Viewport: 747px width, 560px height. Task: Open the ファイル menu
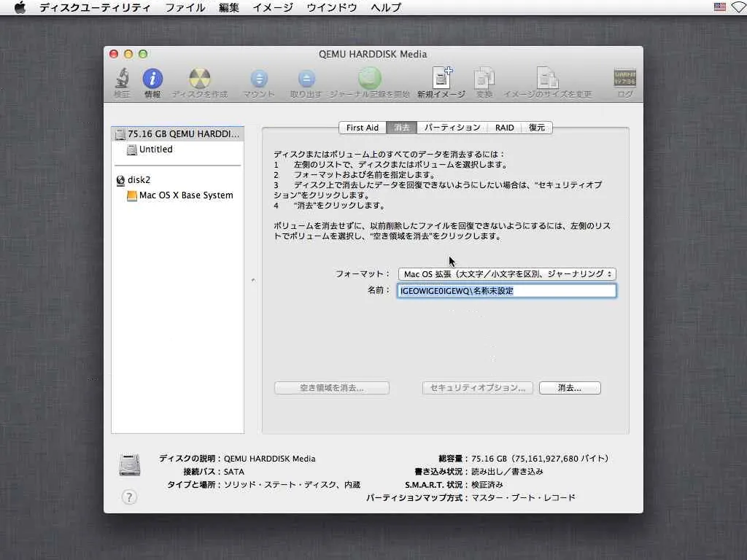tap(185, 7)
